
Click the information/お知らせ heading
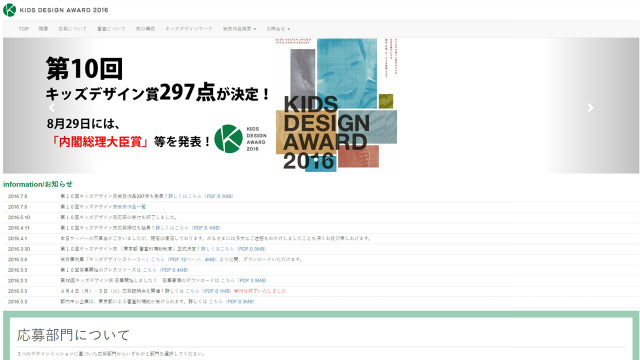tap(38, 184)
